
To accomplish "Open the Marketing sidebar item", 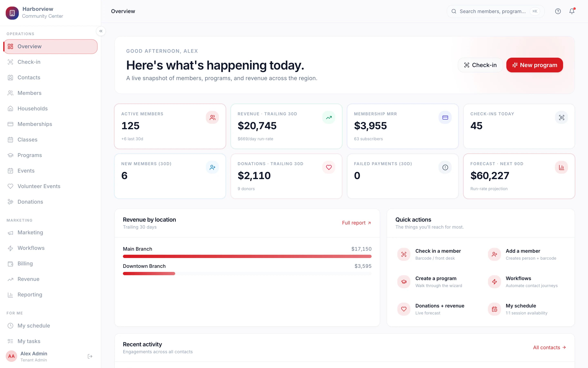I will (51, 232).
